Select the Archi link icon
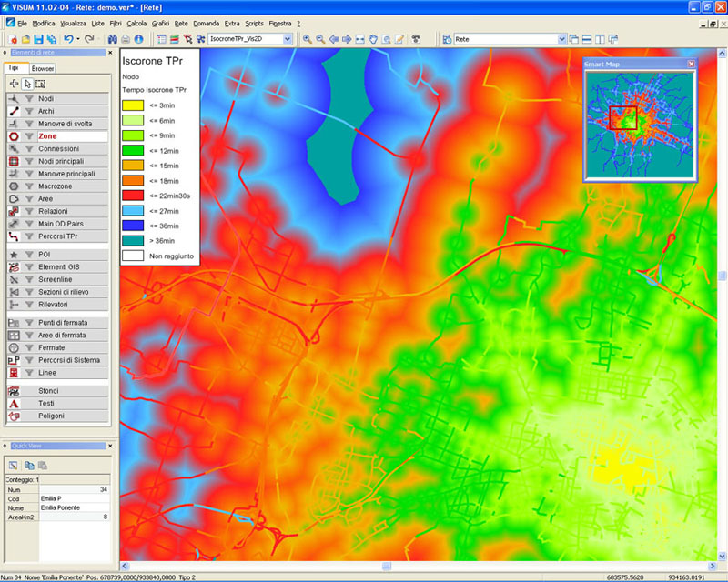Image resolution: width=728 pixels, height=582 pixels. (15, 111)
